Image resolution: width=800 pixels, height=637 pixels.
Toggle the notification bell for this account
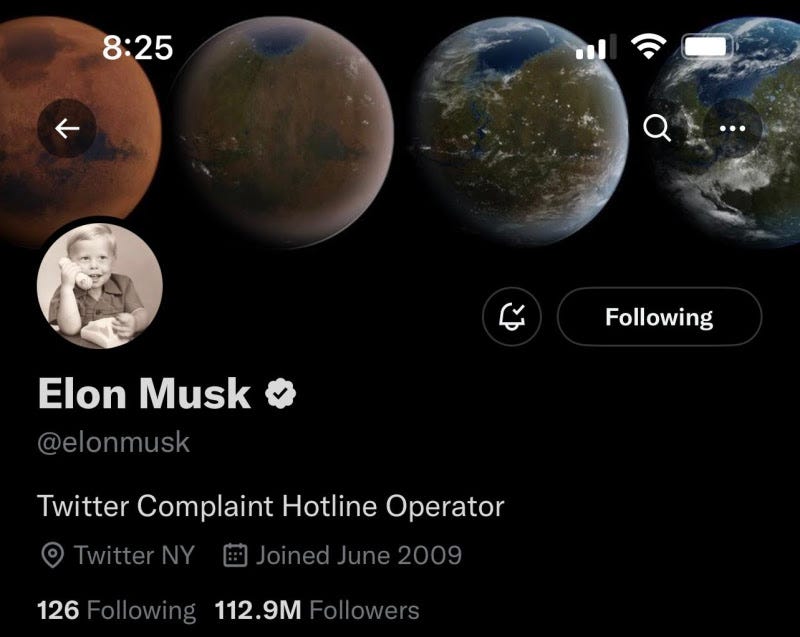(x=512, y=317)
